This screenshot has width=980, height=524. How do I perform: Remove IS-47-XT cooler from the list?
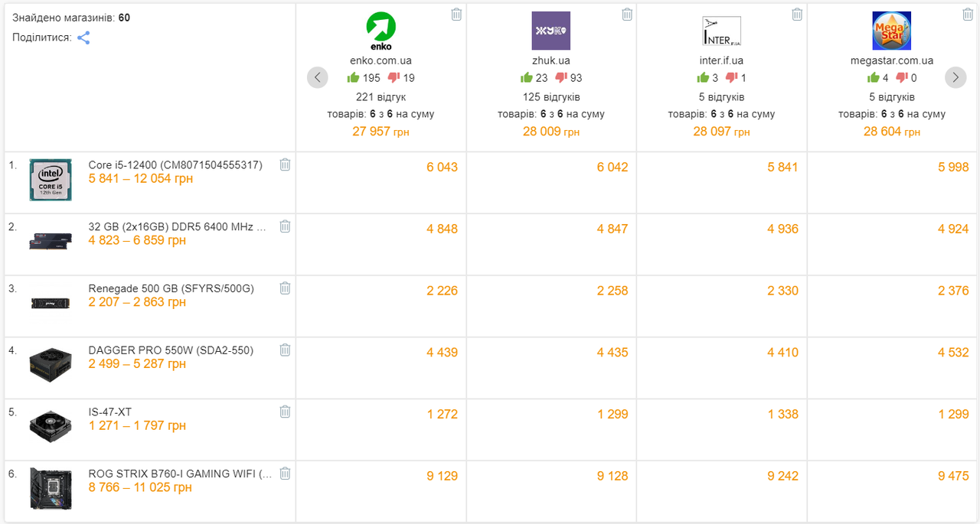coord(285,412)
